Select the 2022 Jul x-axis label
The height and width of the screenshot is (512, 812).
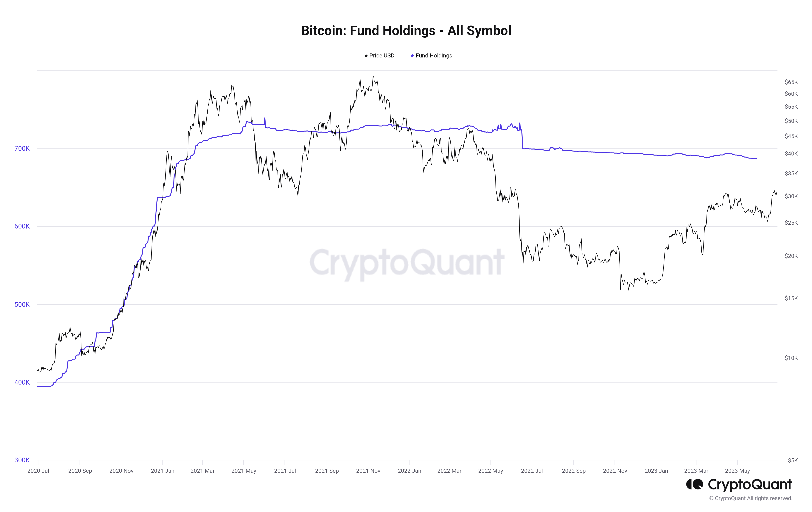pos(532,471)
